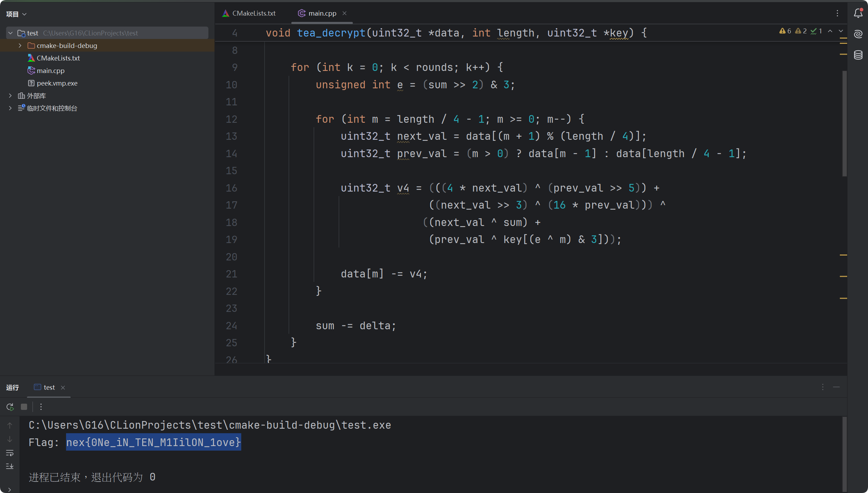Image resolution: width=868 pixels, height=493 pixels.
Task: Click the editor vertical scrollbar
Action: pyautogui.click(x=844, y=123)
